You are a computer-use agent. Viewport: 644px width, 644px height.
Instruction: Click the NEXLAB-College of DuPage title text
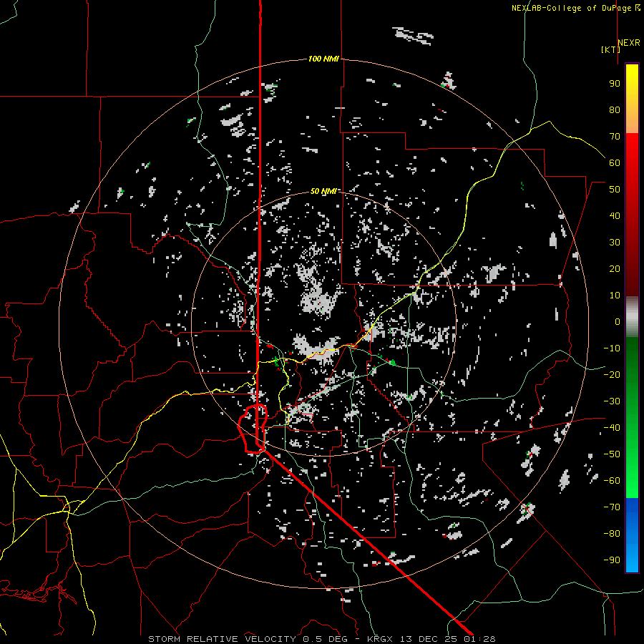(x=575, y=8)
